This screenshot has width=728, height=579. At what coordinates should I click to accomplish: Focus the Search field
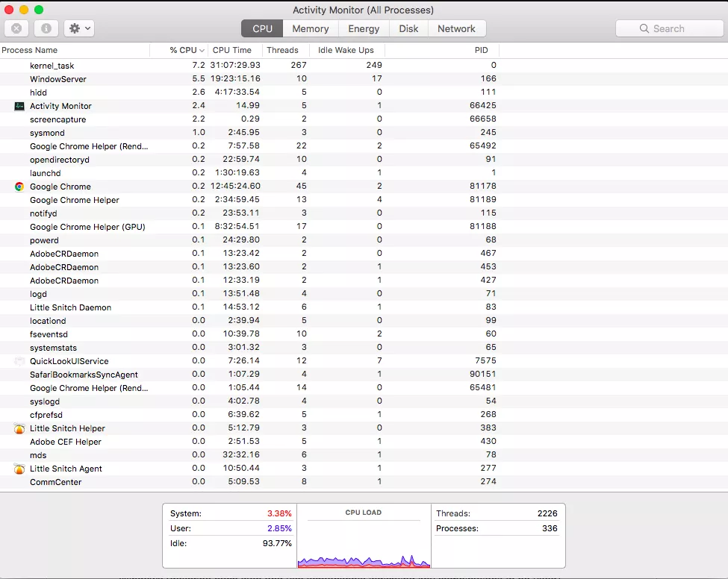click(x=669, y=29)
